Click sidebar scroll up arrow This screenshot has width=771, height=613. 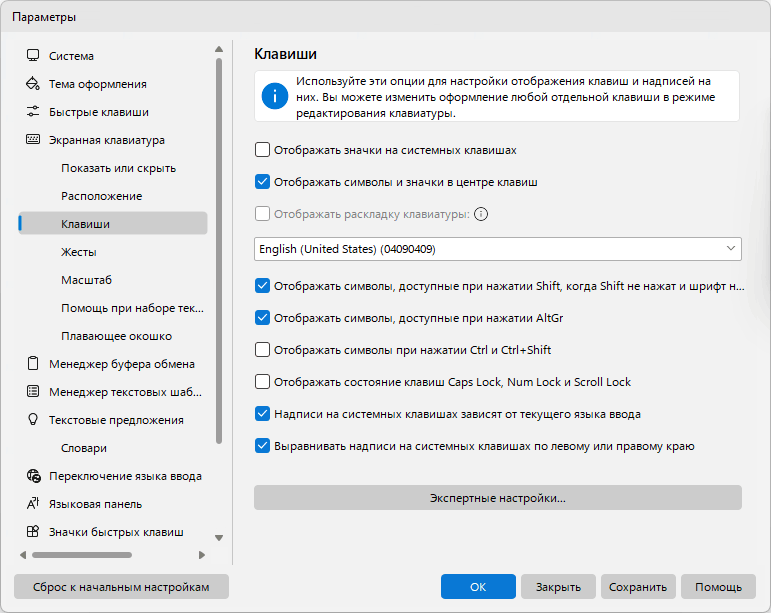point(219,49)
